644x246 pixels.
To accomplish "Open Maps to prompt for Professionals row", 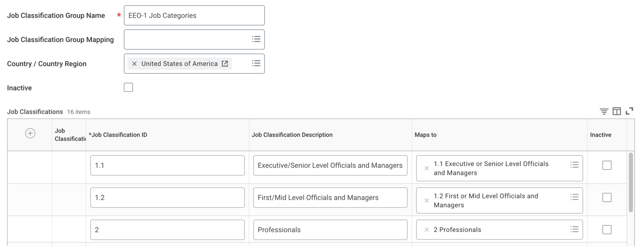I will coord(574,229).
